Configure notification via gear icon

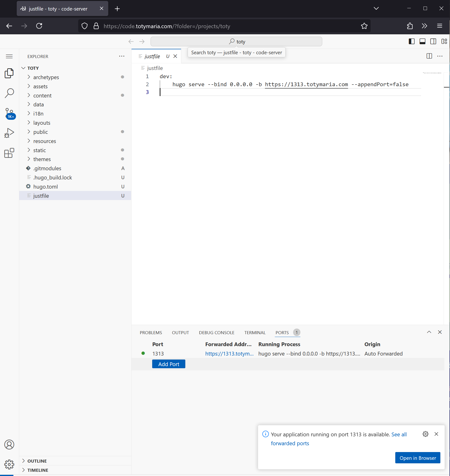tap(426, 434)
